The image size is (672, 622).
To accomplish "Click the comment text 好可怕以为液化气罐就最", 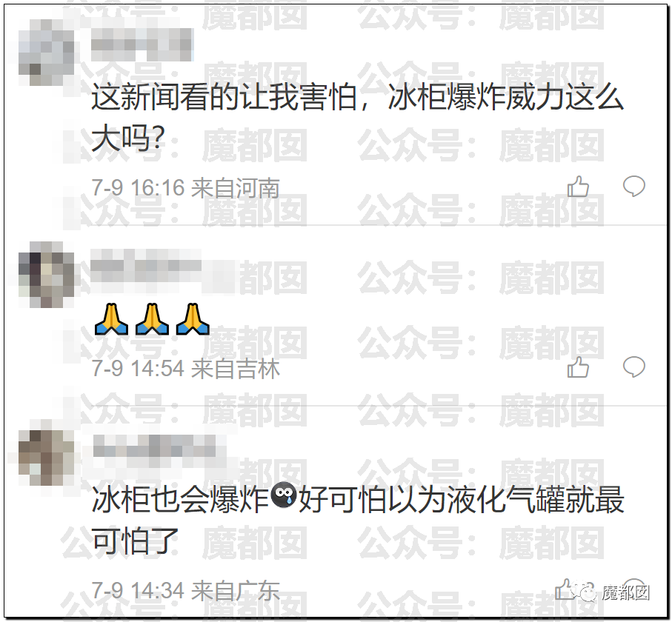I will click(461, 500).
